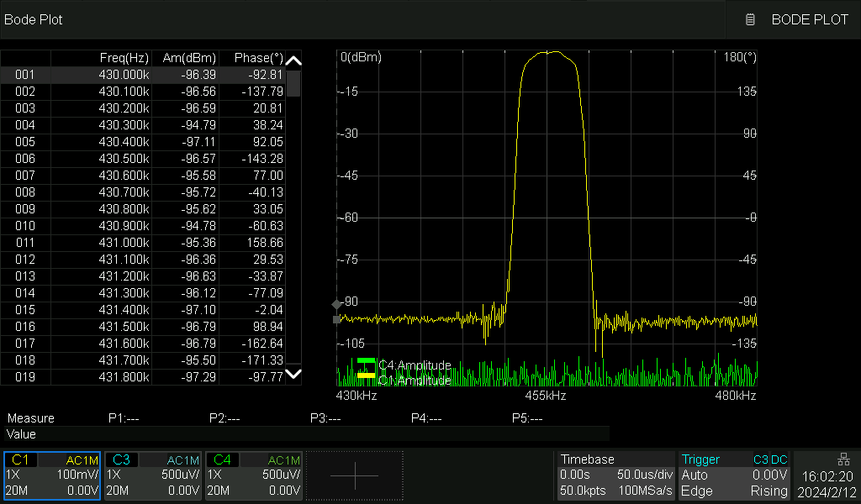
Task: Select row number 005 in the table
Action: (x=25, y=142)
